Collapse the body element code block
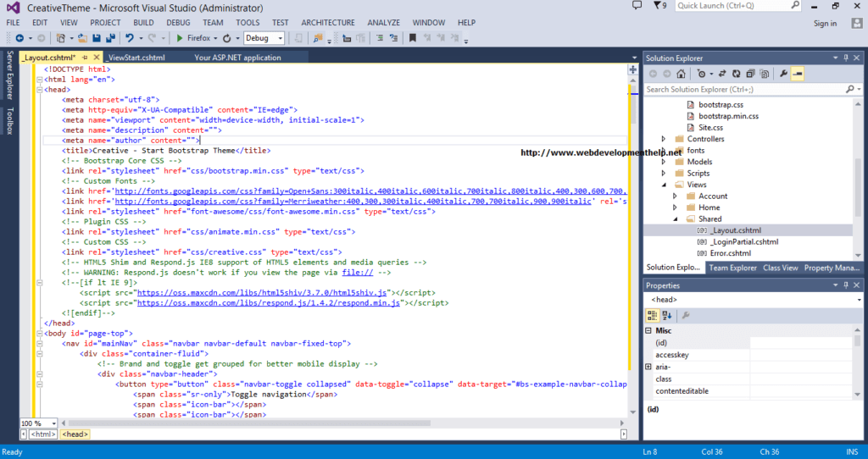 click(39, 334)
